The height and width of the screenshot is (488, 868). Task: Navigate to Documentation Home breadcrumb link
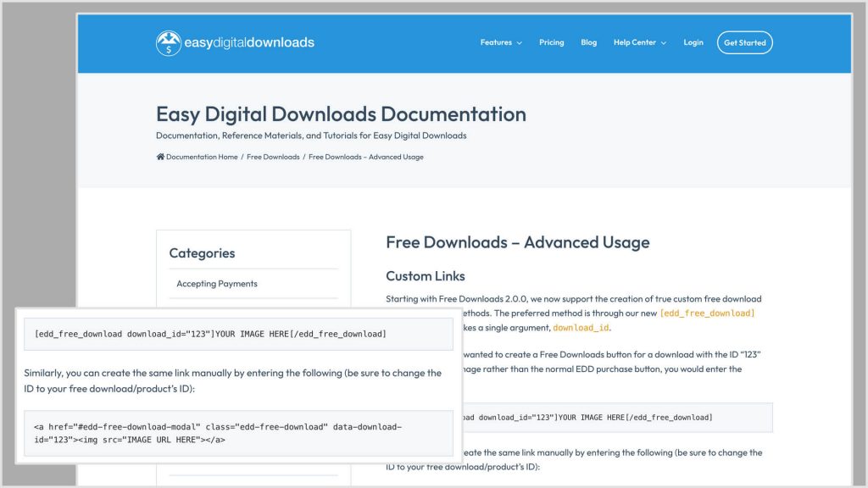pos(202,157)
